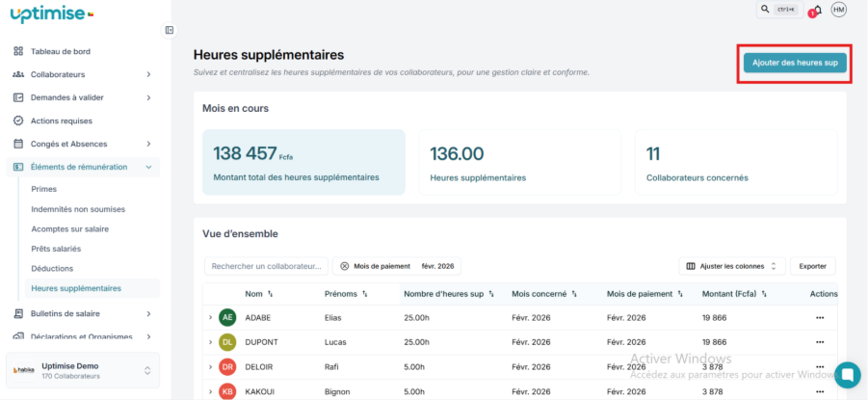Open actions menu for ADABE row

pyautogui.click(x=820, y=317)
